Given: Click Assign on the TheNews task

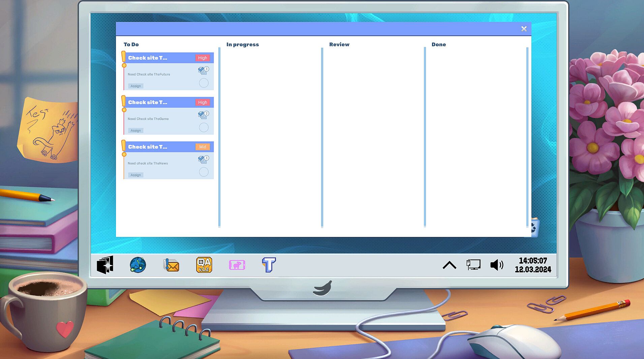Looking at the screenshot, I should (x=136, y=175).
